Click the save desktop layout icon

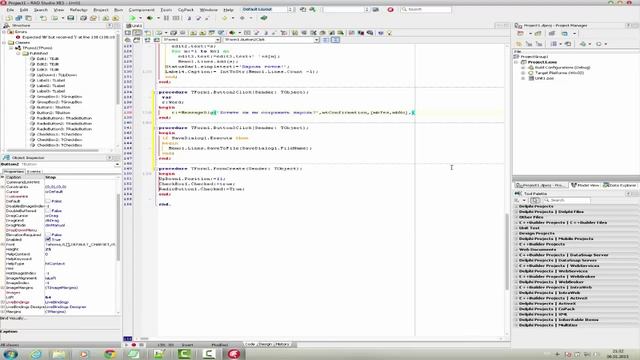click(x=303, y=9)
